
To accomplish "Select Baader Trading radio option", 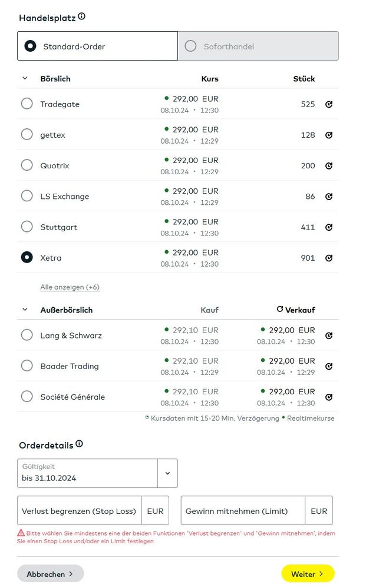I will (x=27, y=366).
